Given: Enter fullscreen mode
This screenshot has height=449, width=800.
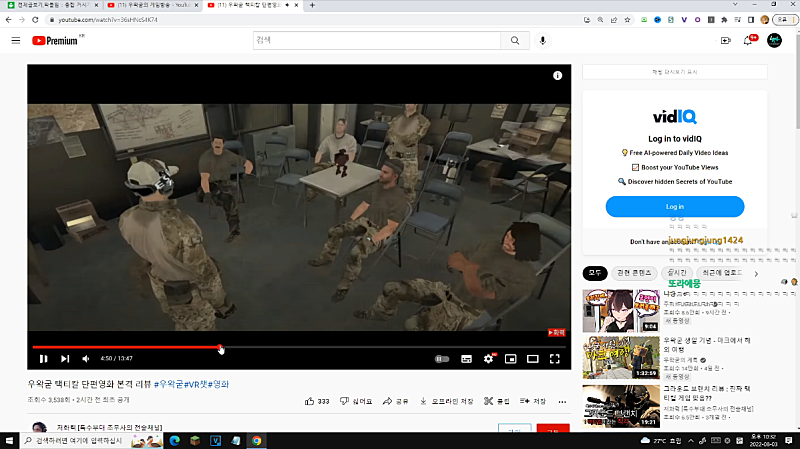Looking at the screenshot, I should coord(555,359).
